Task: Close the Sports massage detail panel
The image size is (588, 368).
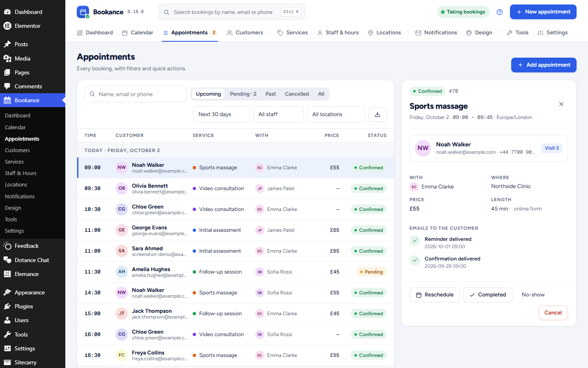Action: coord(561,104)
